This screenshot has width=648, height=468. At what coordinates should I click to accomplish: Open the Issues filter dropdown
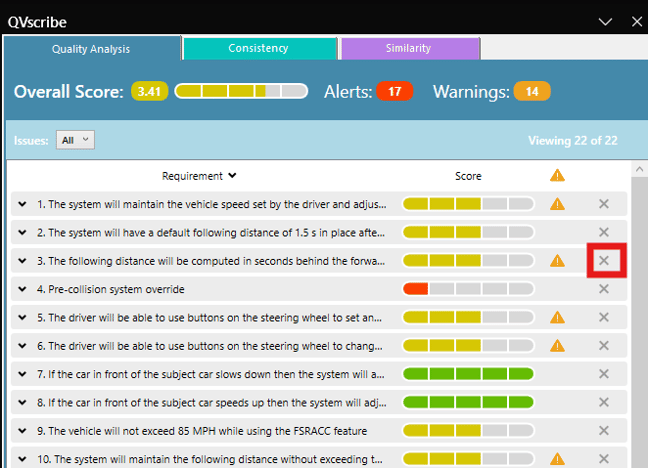[76, 140]
